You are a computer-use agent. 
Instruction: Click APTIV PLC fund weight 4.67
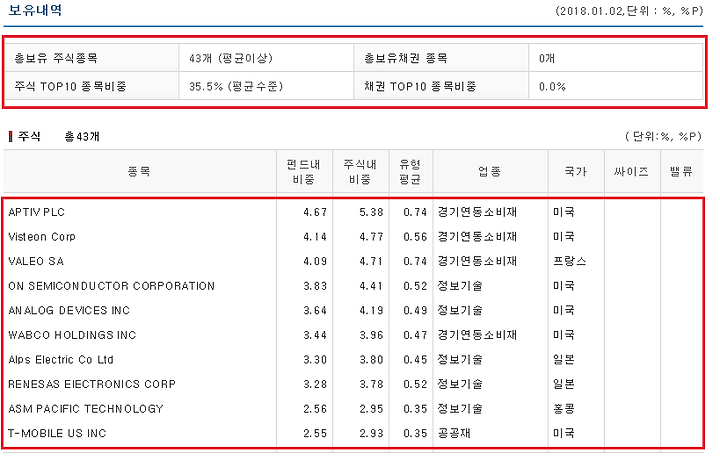tap(315, 212)
